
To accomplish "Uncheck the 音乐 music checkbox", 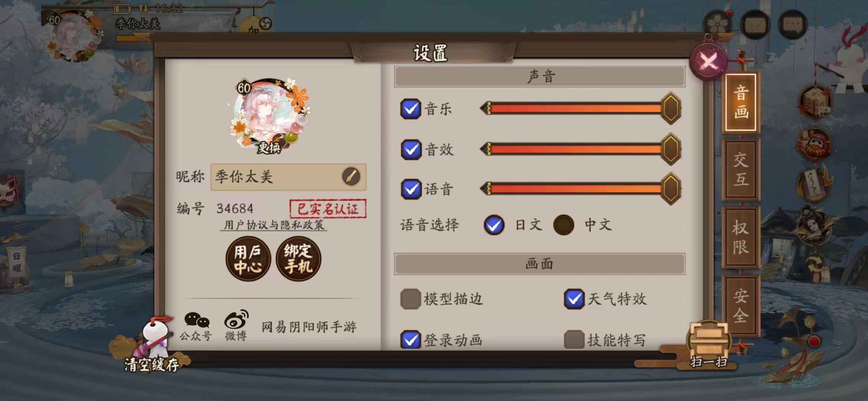I will tap(411, 109).
